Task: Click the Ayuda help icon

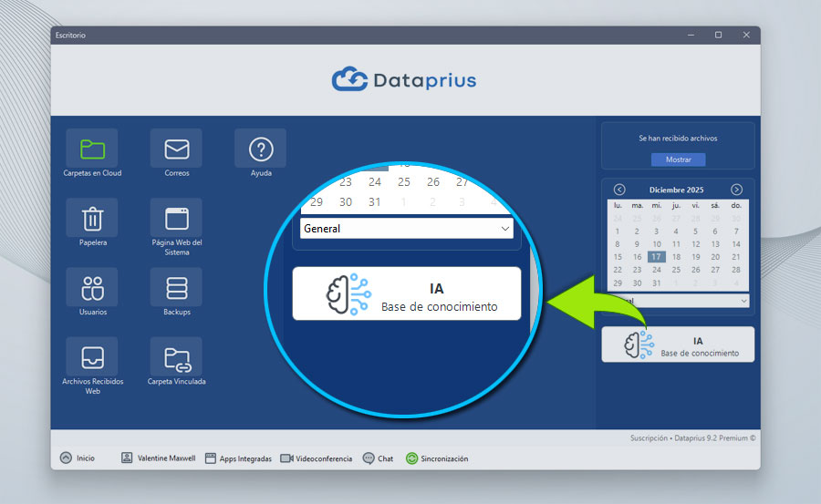Action: (261, 149)
